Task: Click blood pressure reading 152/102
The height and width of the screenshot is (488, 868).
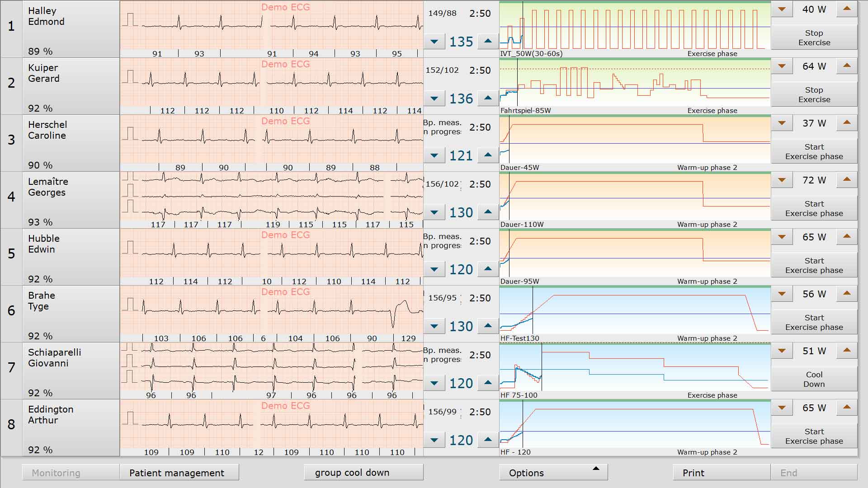Action: click(x=442, y=70)
